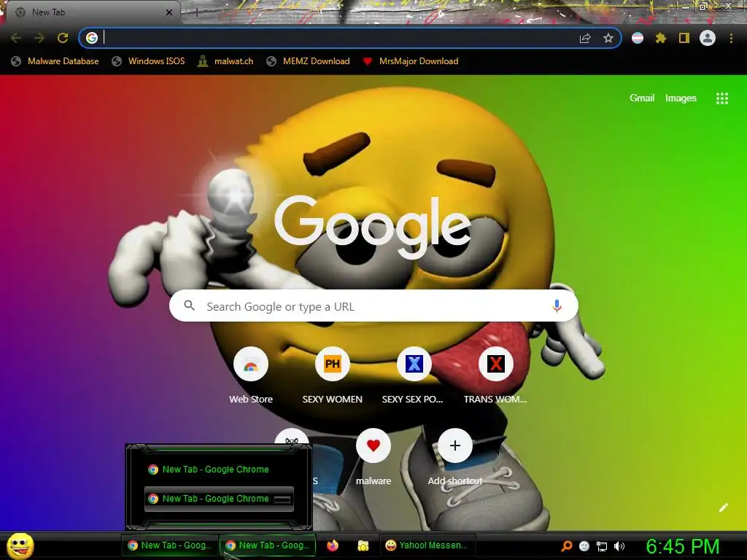This screenshot has width=747, height=560.
Task: Open the Extensions puzzle-piece menu
Action: pos(660,38)
